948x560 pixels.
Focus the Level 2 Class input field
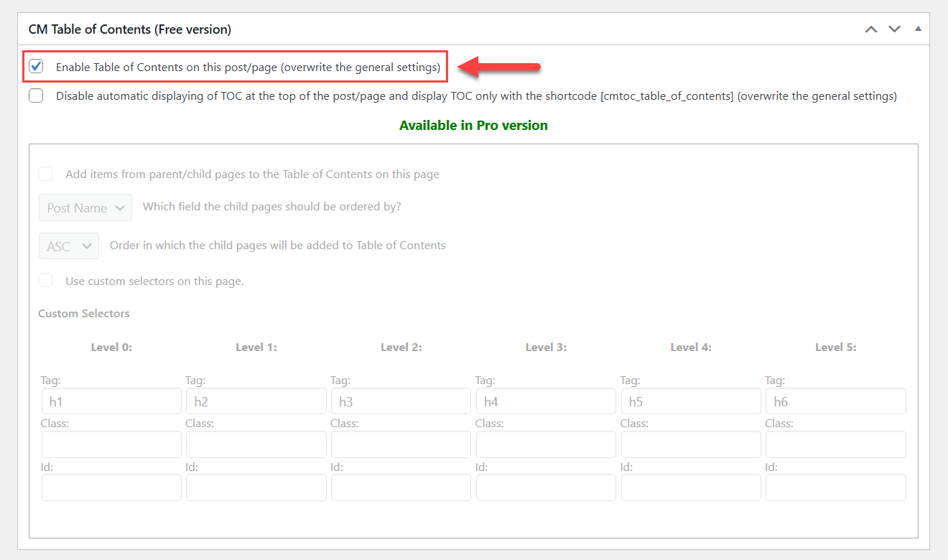pyautogui.click(x=401, y=444)
